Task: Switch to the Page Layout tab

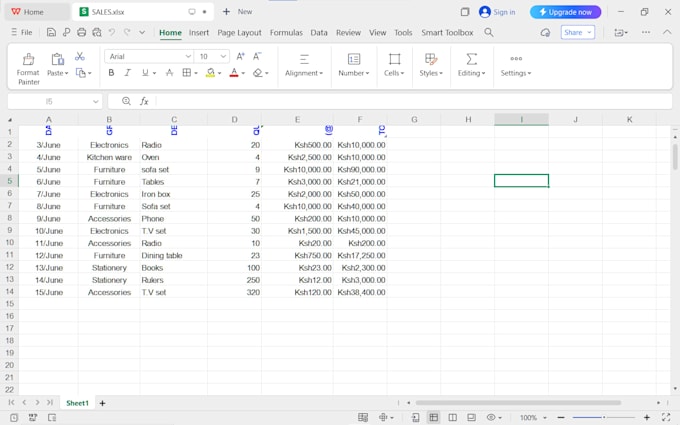Action: point(239,33)
